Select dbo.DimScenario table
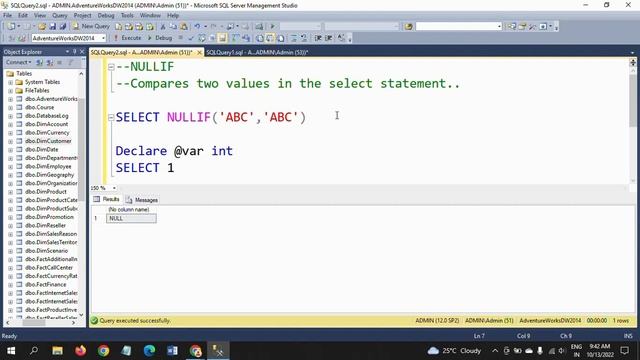 tap(47, 251)
